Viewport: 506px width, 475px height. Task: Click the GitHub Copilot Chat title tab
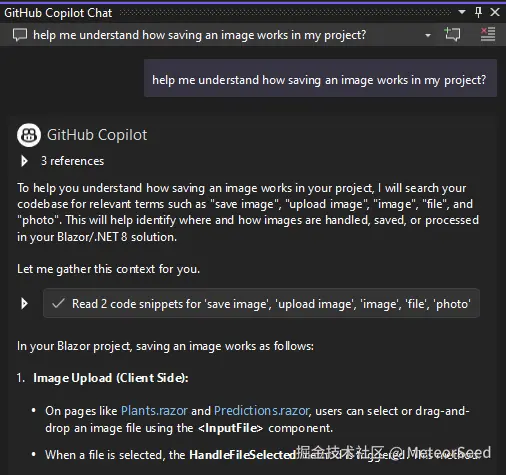(58, 13)
